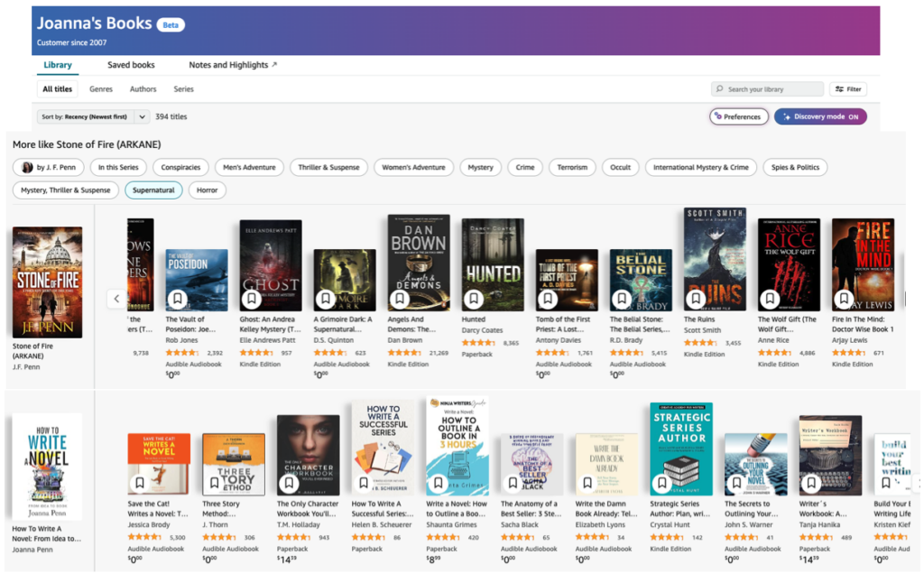Select Mystery, Thriller & Suspense chip
The height and width of the screenshot is (583, 924).
click(65, 190)
